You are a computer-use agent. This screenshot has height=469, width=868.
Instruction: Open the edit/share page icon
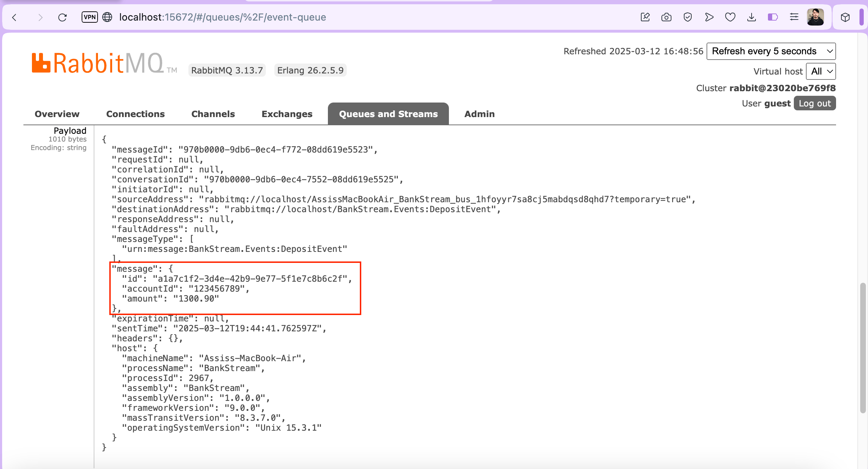(645, 17)
